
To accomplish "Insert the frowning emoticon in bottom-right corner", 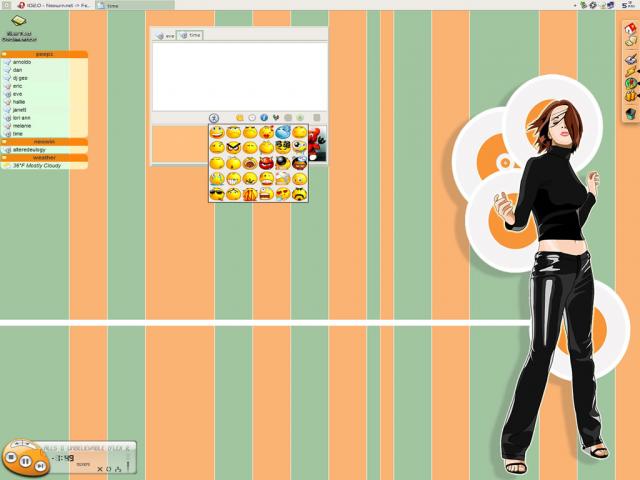I will pos(300,194).
